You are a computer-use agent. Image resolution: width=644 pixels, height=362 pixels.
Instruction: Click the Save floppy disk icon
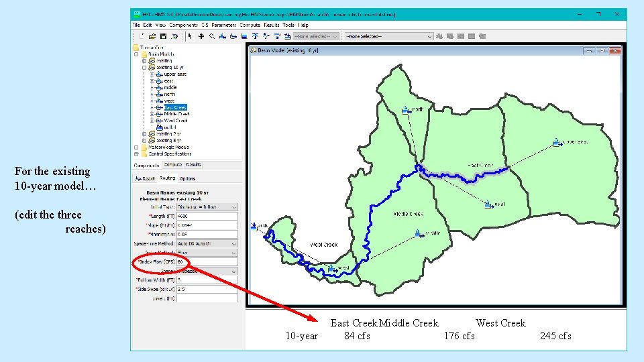click(163, 36)
